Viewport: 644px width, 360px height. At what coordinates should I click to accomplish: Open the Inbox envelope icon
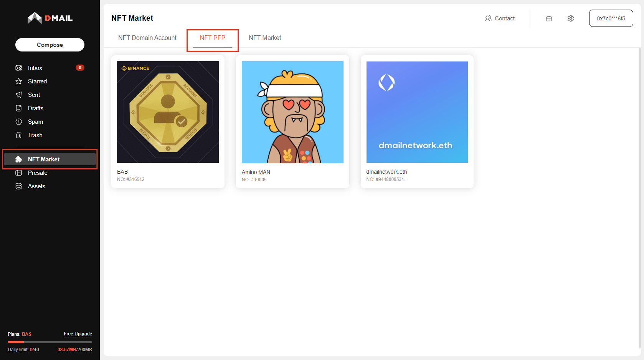click(18, 68)
